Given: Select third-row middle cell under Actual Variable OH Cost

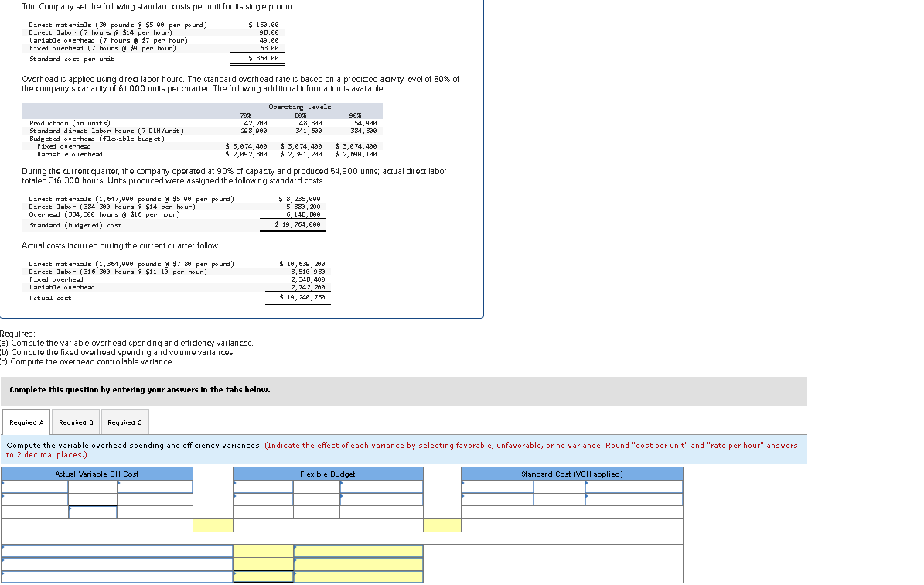Looking at the screenshot, I should tap(93, 512).
